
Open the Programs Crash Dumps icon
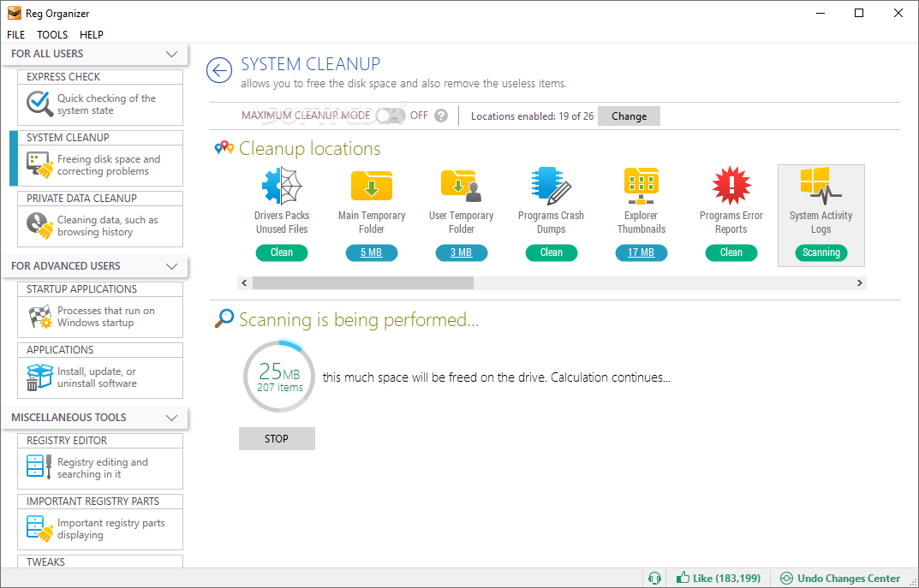click(x=551, y=186)
